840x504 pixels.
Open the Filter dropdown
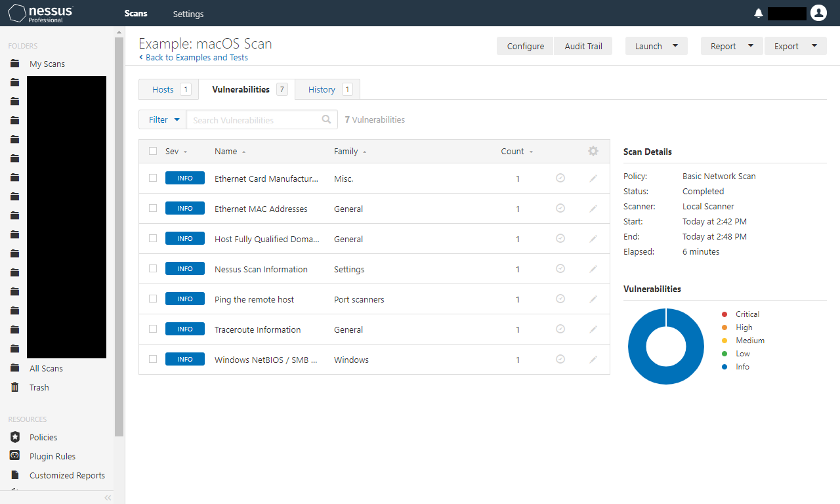tap(163, 119)
